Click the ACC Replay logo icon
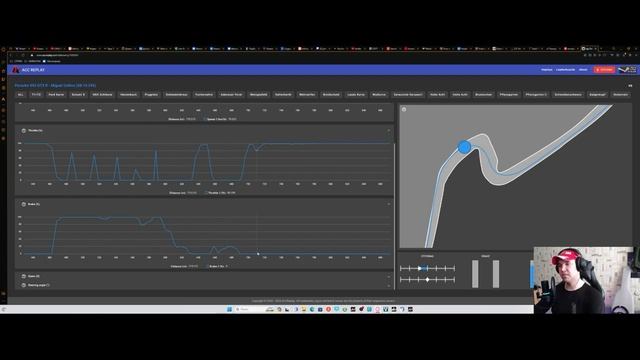Screen dimensions: 640x360 click(16, 70)
